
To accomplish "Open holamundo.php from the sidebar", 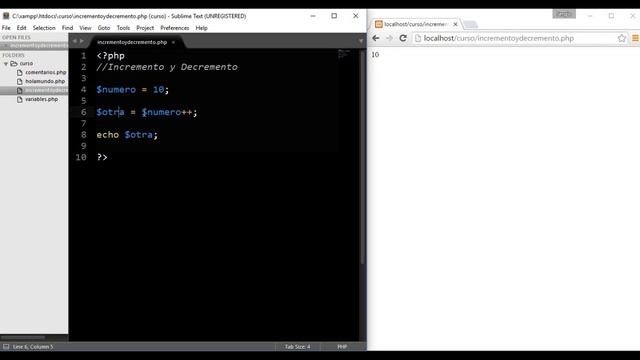I will coord(45,81).
